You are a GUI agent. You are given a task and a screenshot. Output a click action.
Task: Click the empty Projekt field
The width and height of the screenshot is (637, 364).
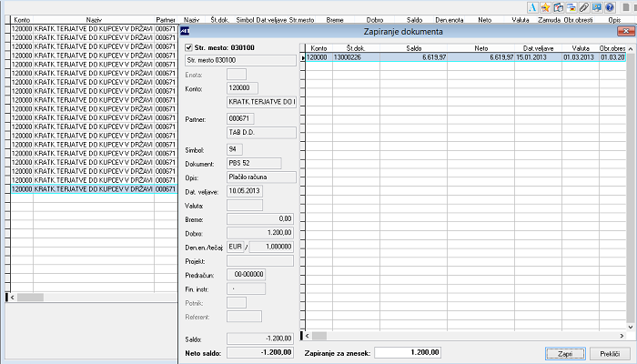(x=260, y=261)
